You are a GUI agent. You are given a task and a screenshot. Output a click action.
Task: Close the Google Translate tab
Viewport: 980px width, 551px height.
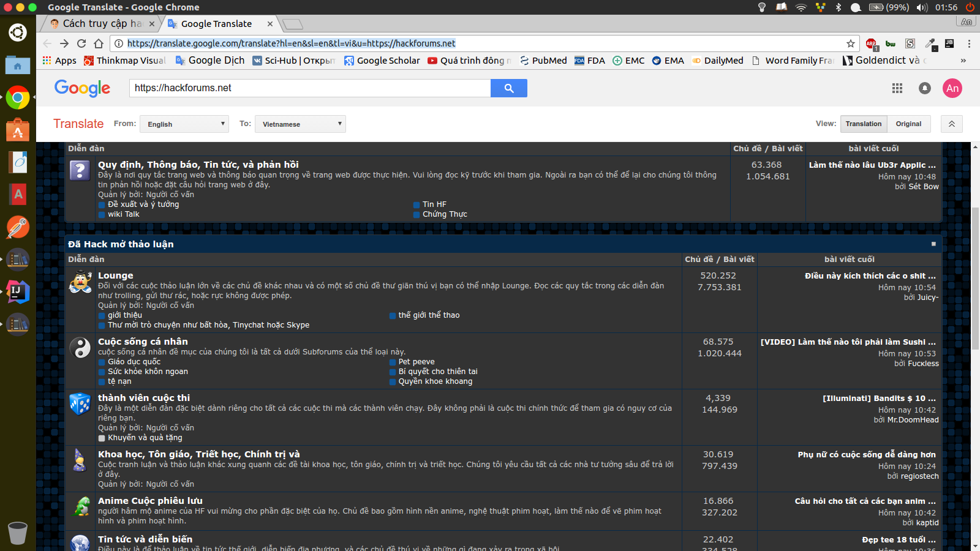click(x=270, y=24)
